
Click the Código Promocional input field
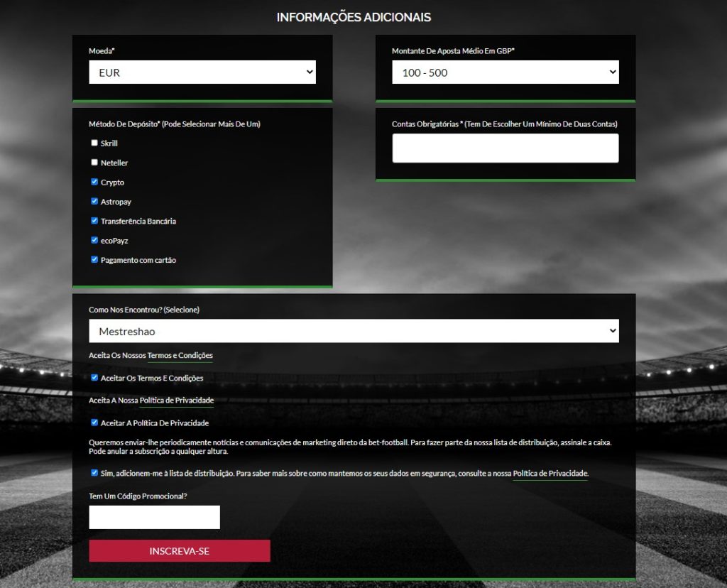tap(154, 517)
